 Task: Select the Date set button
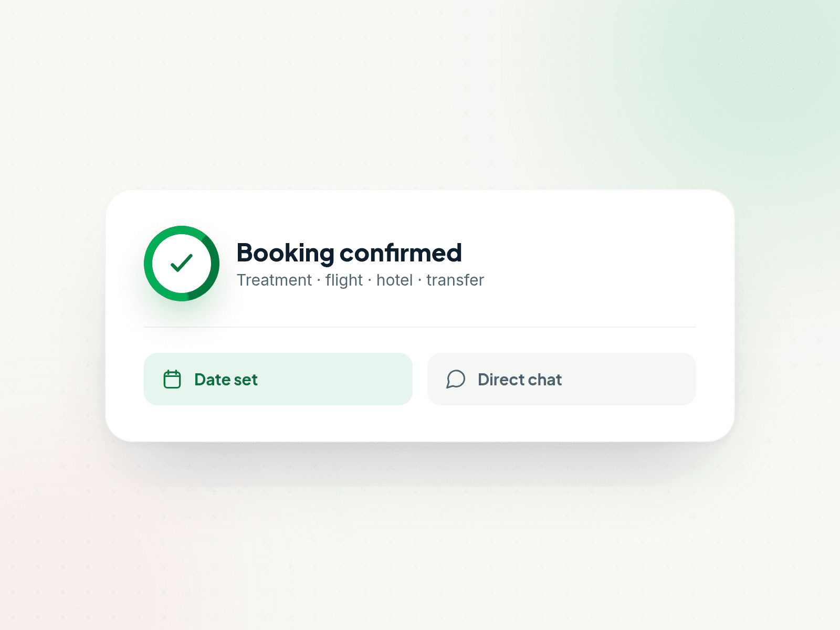pyautogui.click(x=278, y=379)
